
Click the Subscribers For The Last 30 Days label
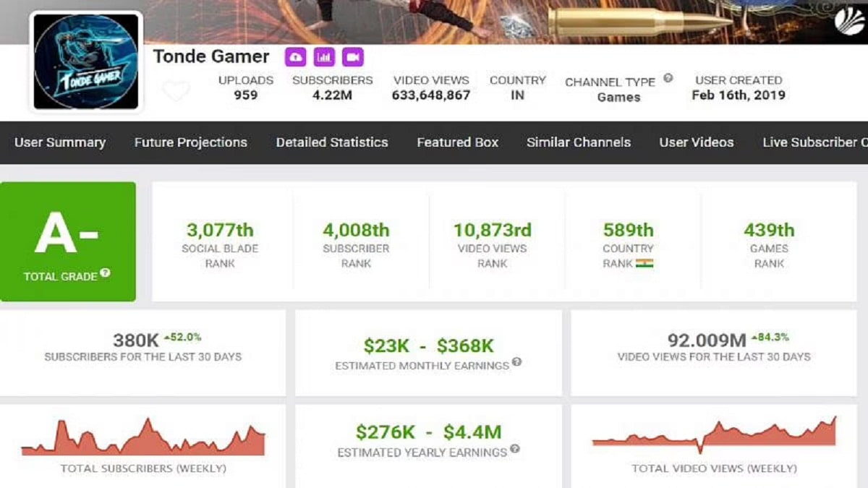coord(143,356)
